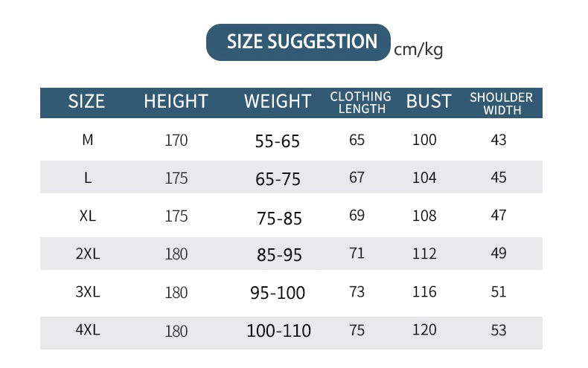Viewport: 588px width, 368px height.
Task: Click the shoulder width value 53
Action: point(499,330)
